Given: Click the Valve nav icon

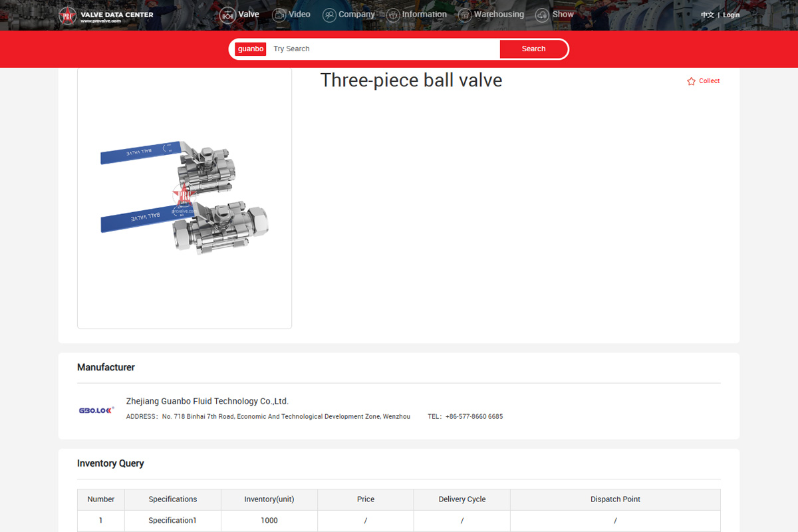Looking at the screenshot, I should (227, 15).
